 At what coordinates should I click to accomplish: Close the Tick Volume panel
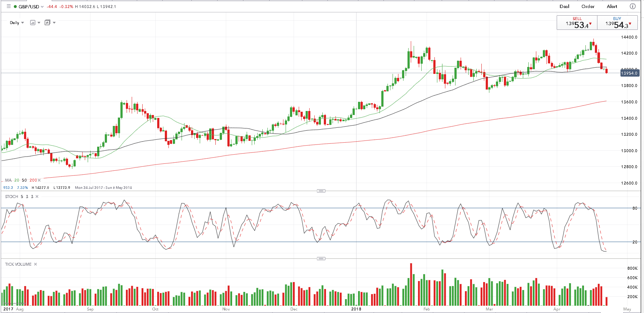tap(36, 264)
